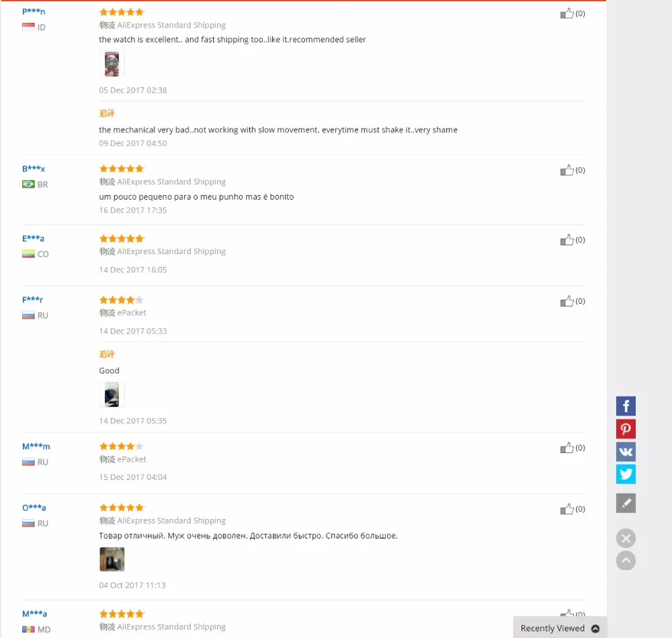Thumbs-up B***x's Portuguese review
This screenshot has width=672, height=638.
click(x=567, y=170)
